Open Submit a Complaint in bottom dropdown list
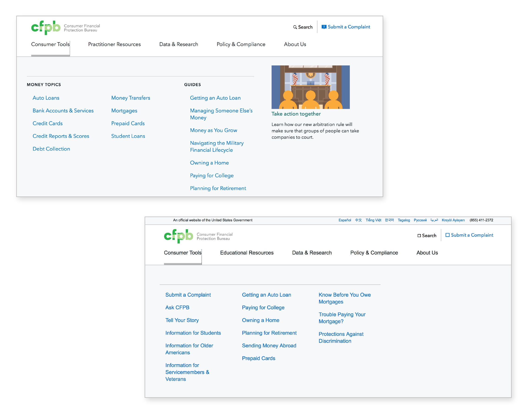The width and height of the screenshot is (532, 416). (x=188, y=295)
